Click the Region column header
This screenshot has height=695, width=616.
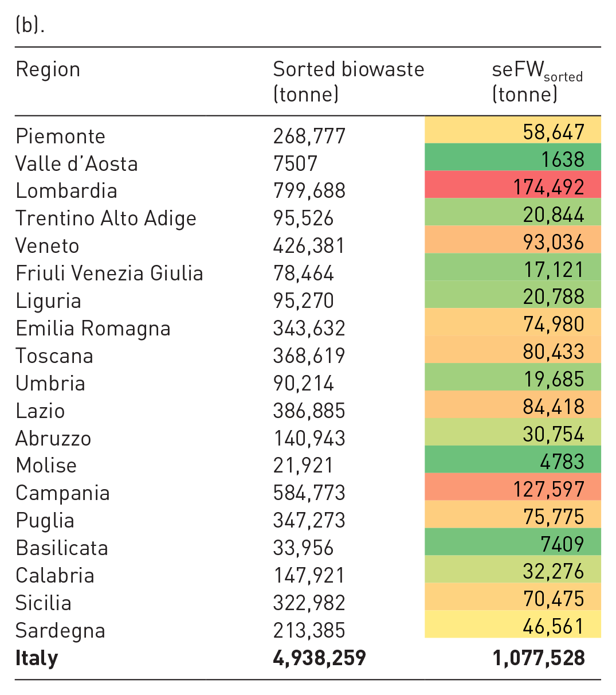[48, 69]
